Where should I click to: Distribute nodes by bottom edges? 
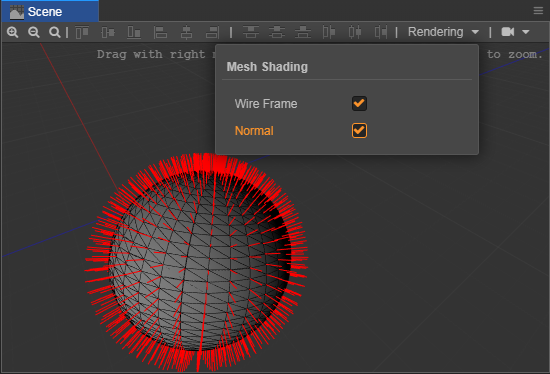[303, 32]
